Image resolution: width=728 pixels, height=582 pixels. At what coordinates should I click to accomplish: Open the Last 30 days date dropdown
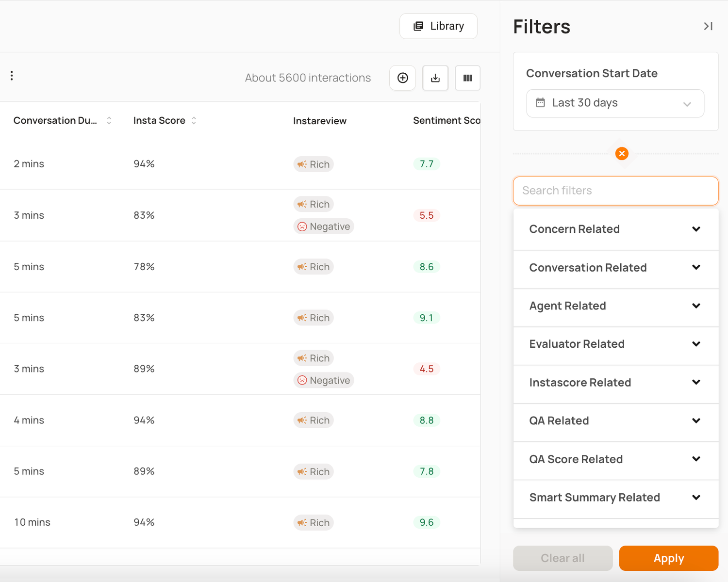615,103
